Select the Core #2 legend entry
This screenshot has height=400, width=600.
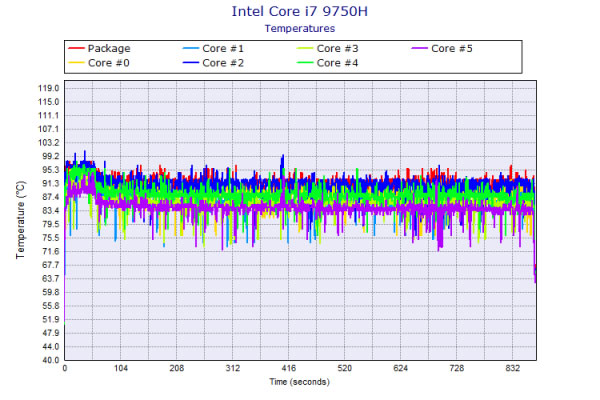coord(213,63)
